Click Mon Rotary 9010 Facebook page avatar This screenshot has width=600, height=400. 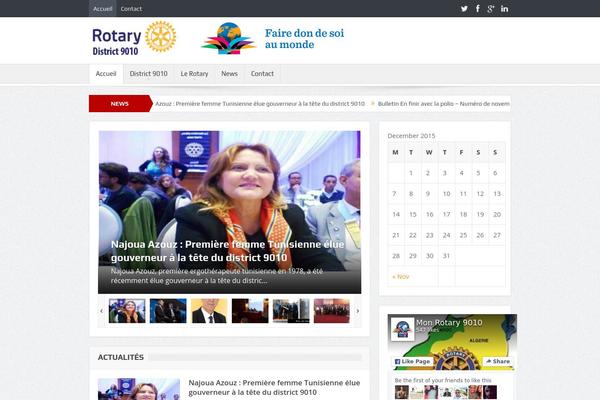[x=402, y=329]
